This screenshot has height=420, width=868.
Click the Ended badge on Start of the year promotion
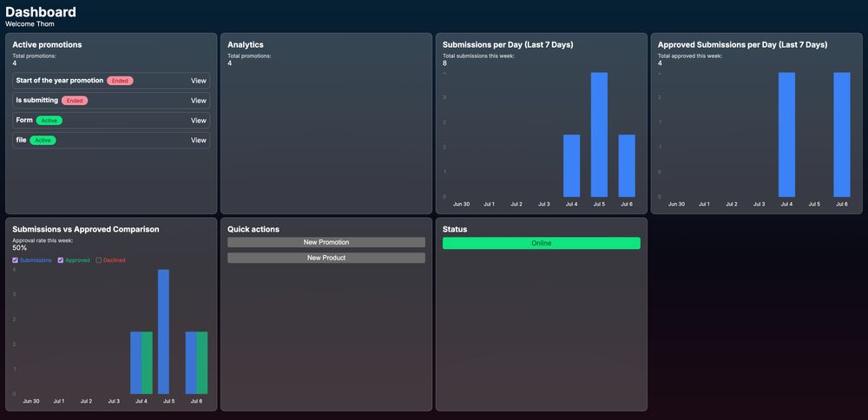pos(120,81)
